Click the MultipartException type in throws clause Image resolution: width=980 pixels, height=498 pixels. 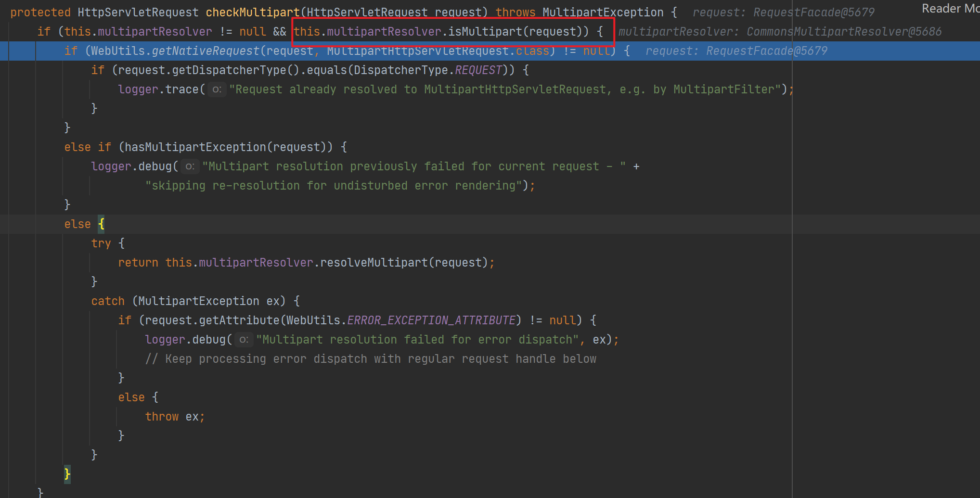pyautogui.click(x=603, y=13)
